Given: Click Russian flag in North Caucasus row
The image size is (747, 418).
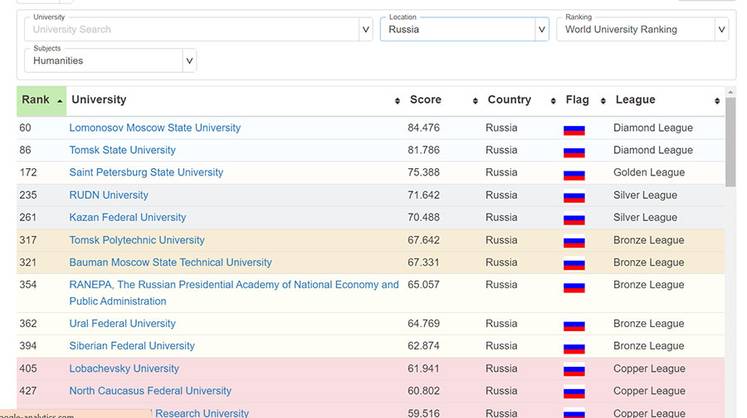Looking at the screenshot, I should tap(574, 392).
